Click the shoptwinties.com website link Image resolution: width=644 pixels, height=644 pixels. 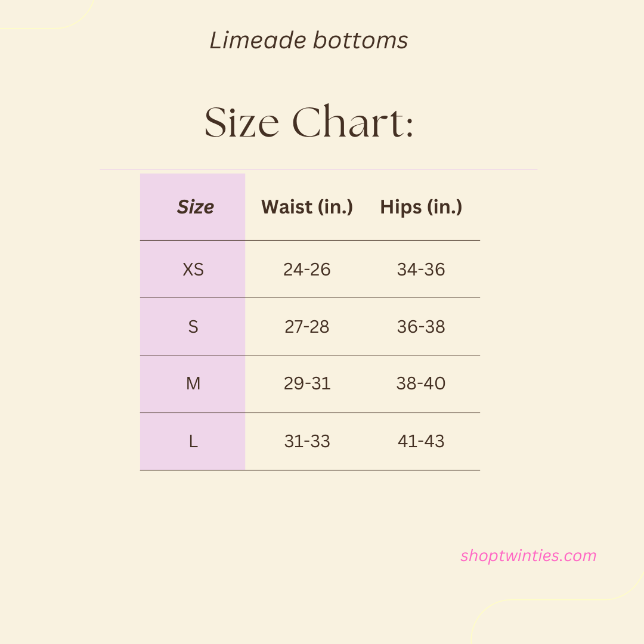[528, 556]
